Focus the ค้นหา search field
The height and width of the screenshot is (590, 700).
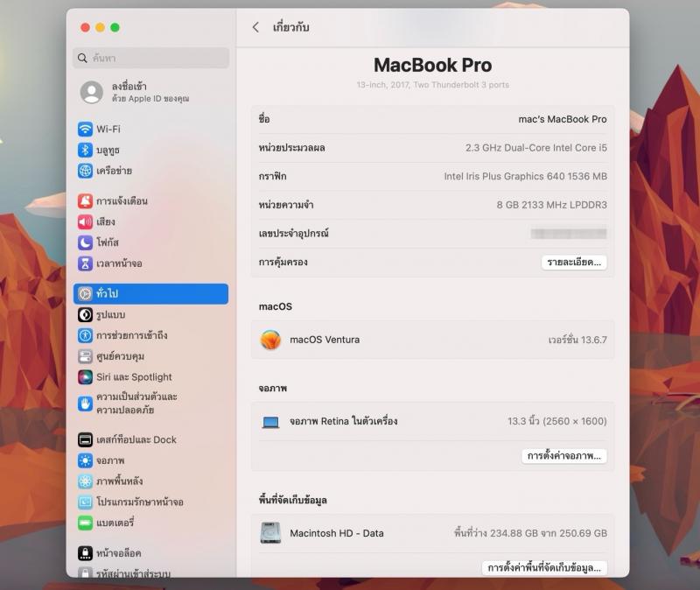click(x=150, y=58)
